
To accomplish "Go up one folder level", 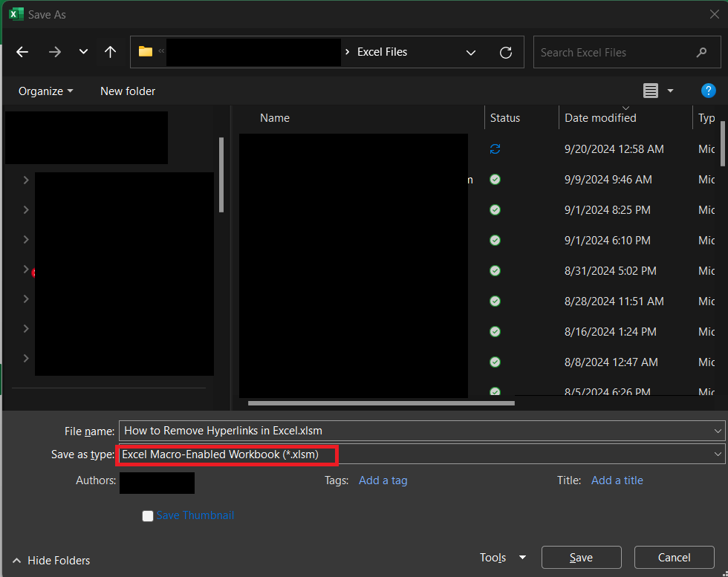I will (110, 52).
